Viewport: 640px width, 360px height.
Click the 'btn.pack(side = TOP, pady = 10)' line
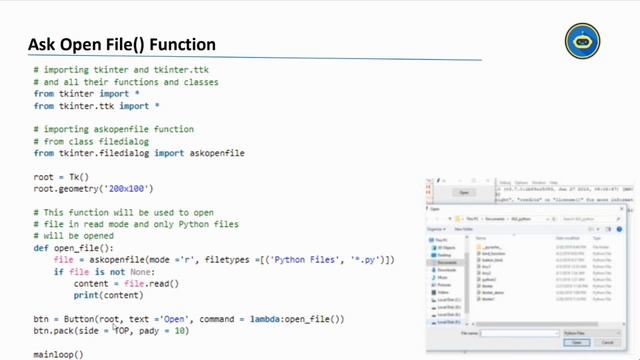pyautogui.click(x=111, y=331)
